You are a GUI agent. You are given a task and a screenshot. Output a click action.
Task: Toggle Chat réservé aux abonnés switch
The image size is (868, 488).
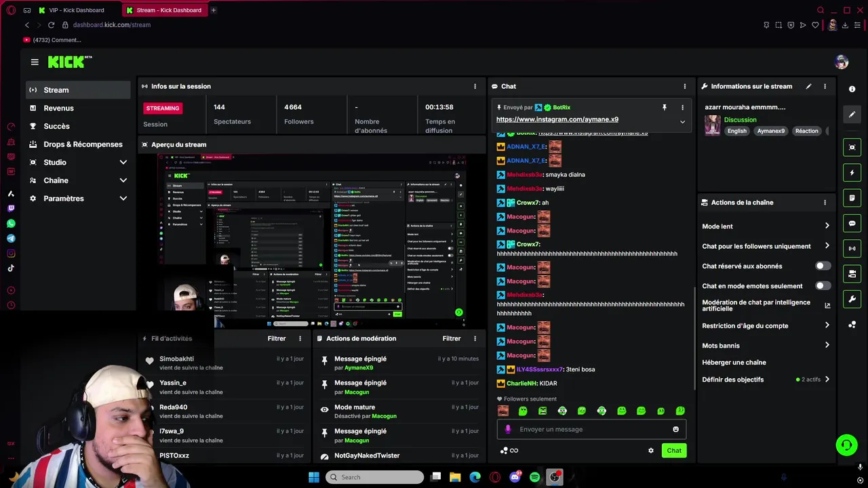click(x=823, y=266)
